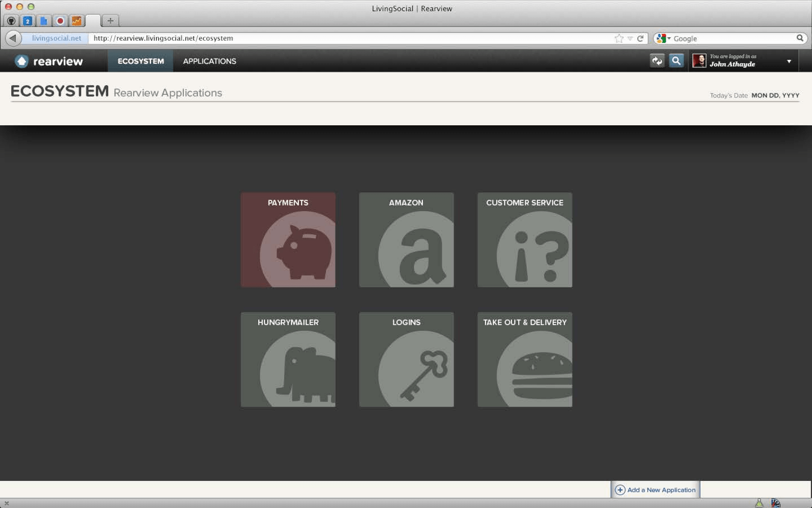This screenshot has height=508, width=812.
Task: Click the MON DD, YYYY date text
Action: (x=775, y=96)
